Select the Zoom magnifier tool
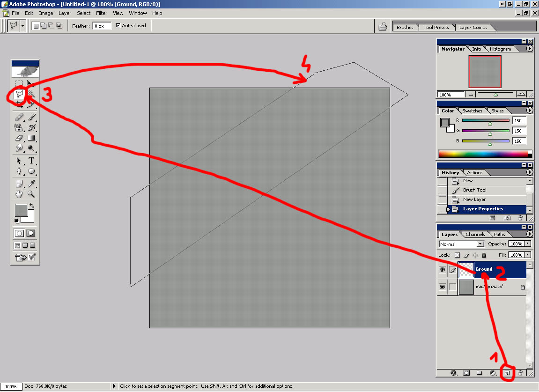 tap(31, 193)
